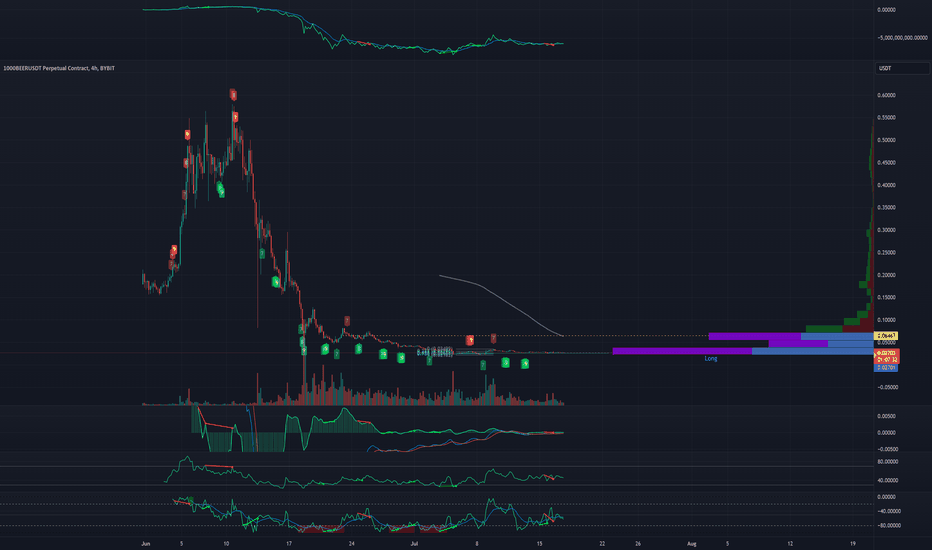Select the red signal marker above the June 24 bounce
This screenshot has height=550, width=932.
point(347,321)
